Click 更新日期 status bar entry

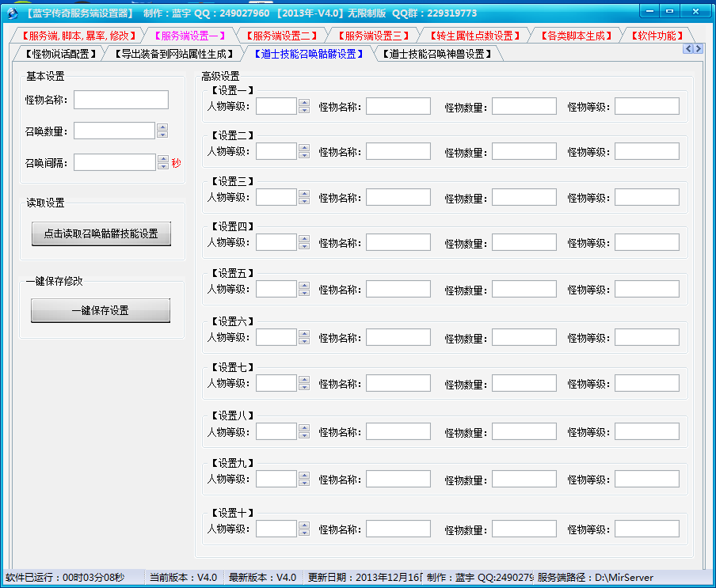pos(364,578)
